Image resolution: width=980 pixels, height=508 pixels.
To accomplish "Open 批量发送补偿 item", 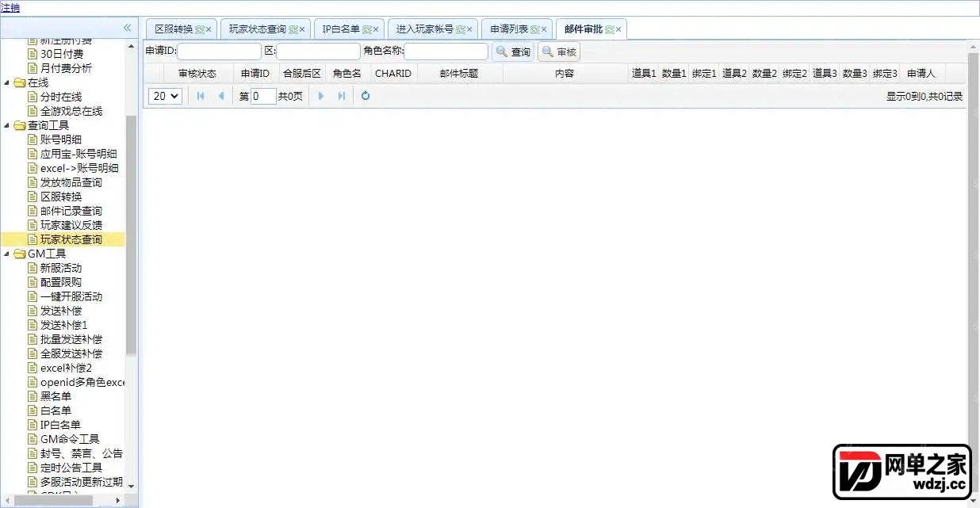I will pyautogui.click(x=71, y=339).
